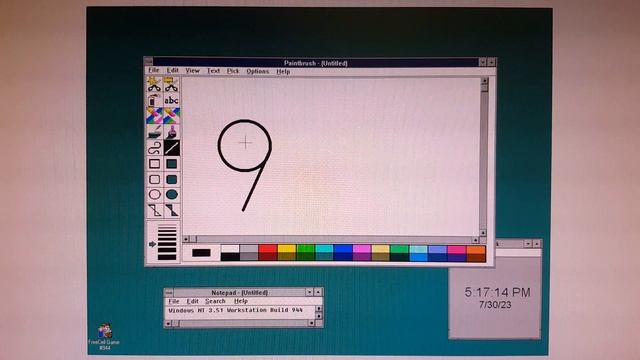Open the Search menu in Notepad
This screenshot has height=360, width=640.
coord(215,301)
